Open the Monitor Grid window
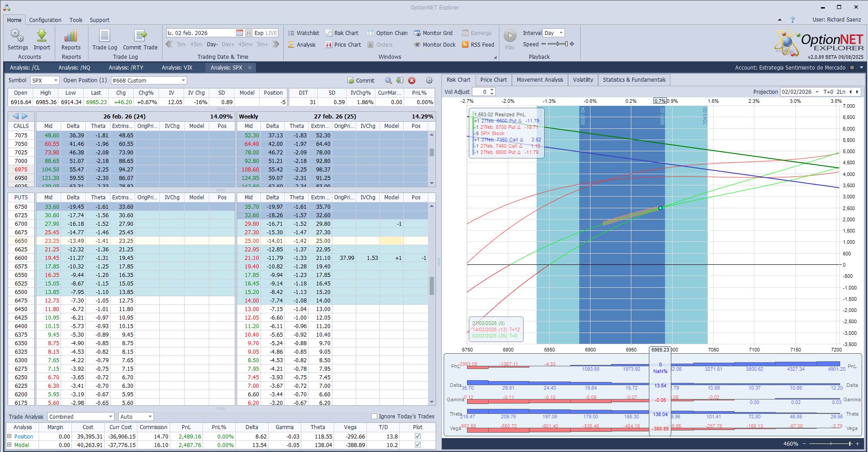The height and width of the screenshot is (452, 868). pyautogui.click(x=433, y=33)
